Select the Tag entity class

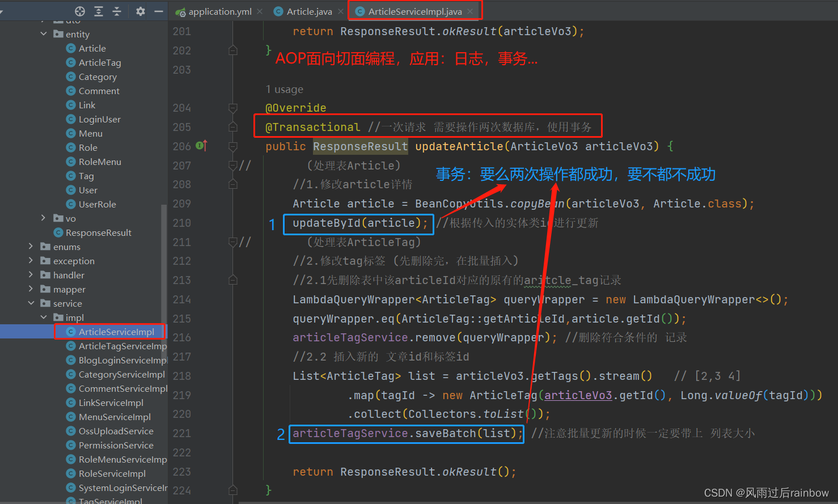(x=86, y=176)
